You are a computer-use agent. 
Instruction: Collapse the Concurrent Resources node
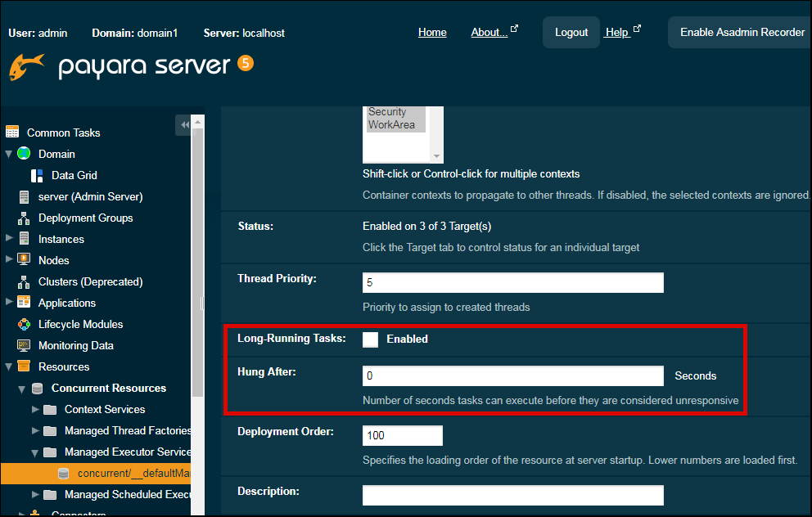tap(22, 389)
